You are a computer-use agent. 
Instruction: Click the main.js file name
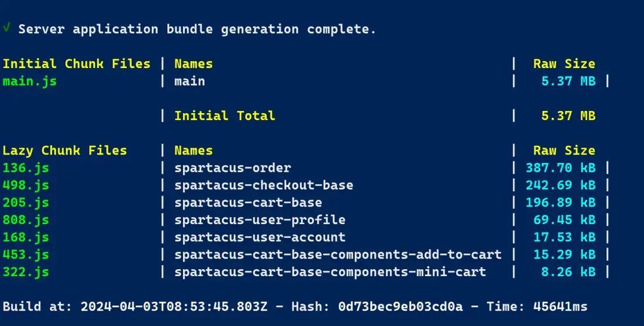[30, 81]
